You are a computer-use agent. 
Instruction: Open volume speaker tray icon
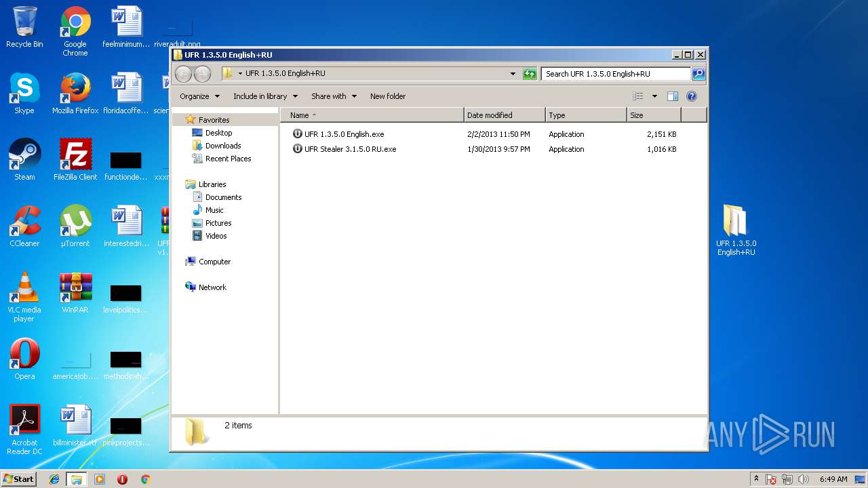[x=804, y=479]
